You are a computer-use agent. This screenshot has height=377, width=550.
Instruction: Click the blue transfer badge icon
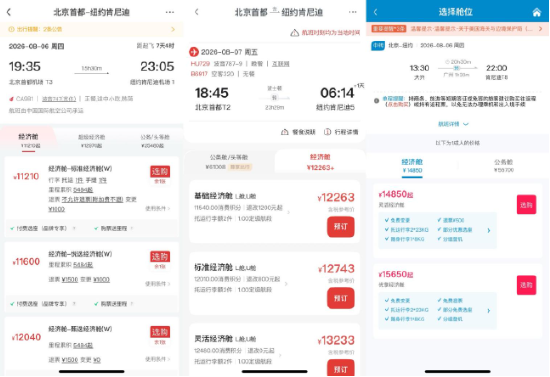pyautogui.click(x=378, y=46)
